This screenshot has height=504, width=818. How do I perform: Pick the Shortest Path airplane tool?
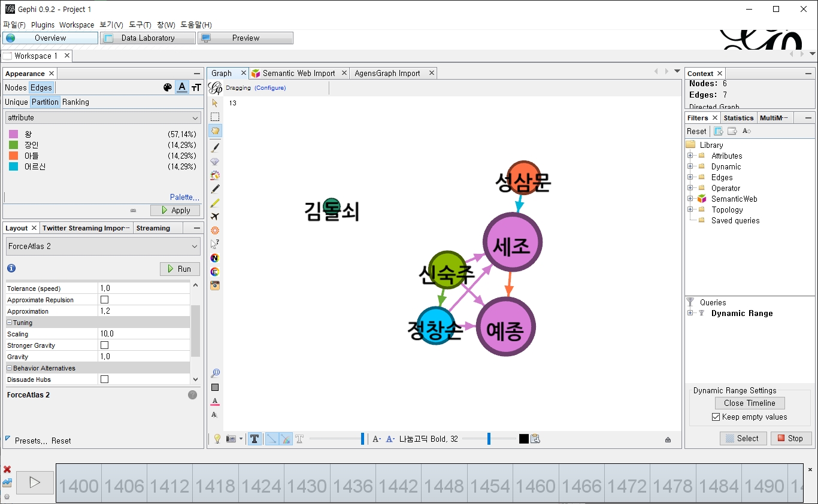click(215, 216)
